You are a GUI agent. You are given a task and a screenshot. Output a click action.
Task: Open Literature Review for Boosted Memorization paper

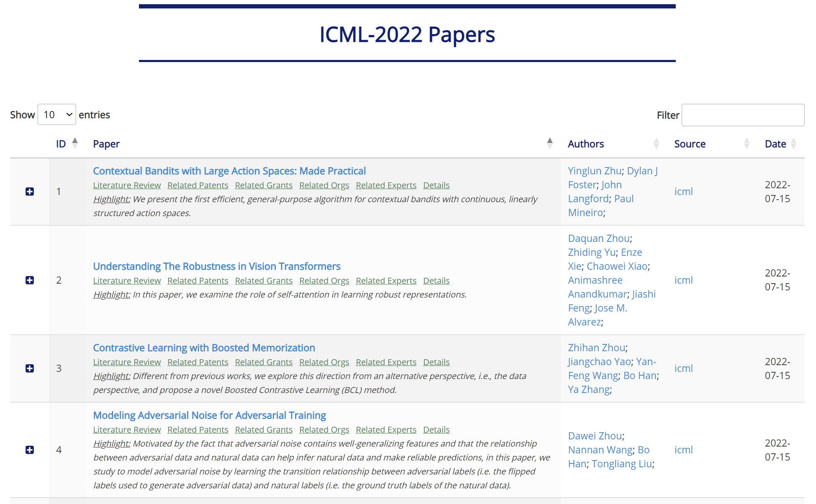[127, 362]
